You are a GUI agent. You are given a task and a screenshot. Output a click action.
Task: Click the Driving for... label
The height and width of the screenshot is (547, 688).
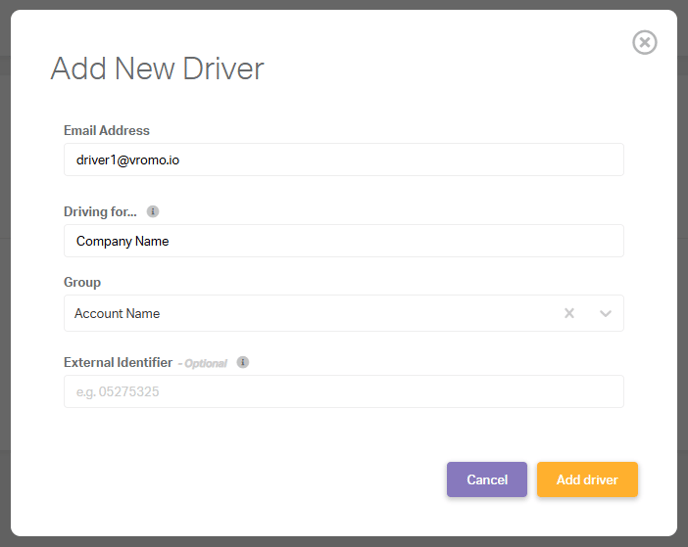[x=100, y=211]
